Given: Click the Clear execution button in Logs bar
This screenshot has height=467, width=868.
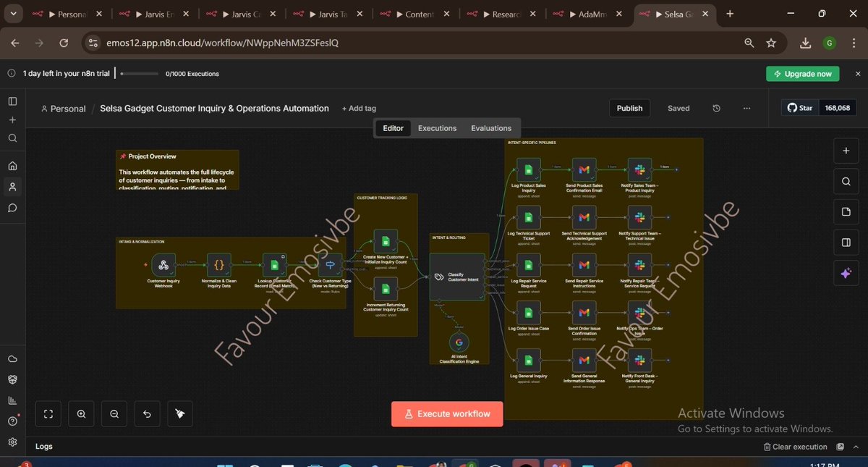Looking at the screenshot, I should [x=796, y=447].
